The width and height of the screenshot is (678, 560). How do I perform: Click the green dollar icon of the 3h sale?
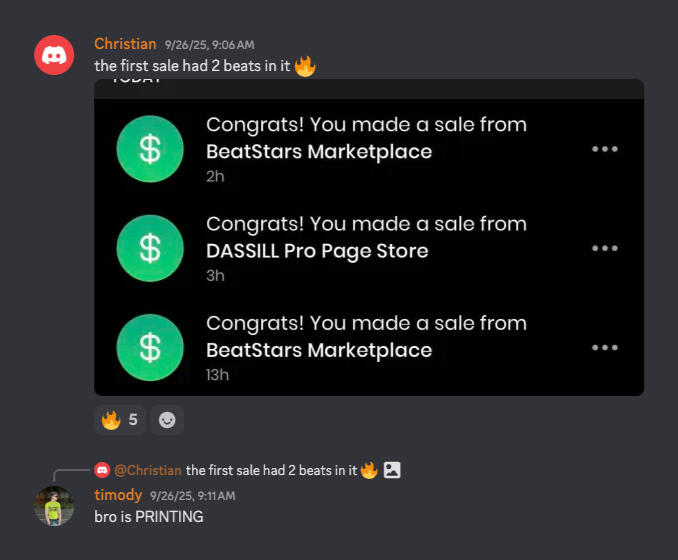pyautogui.click(x=150, y=248)
